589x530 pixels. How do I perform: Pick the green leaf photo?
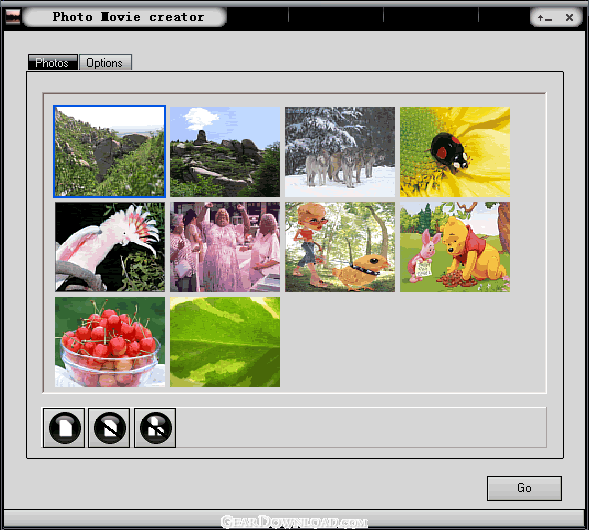[225, 342]
